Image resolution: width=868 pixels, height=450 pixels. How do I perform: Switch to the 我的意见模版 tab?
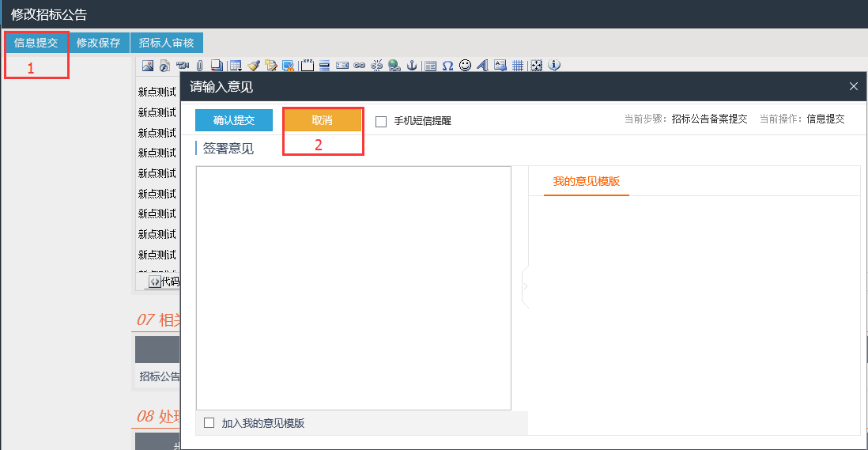[586, 181]
